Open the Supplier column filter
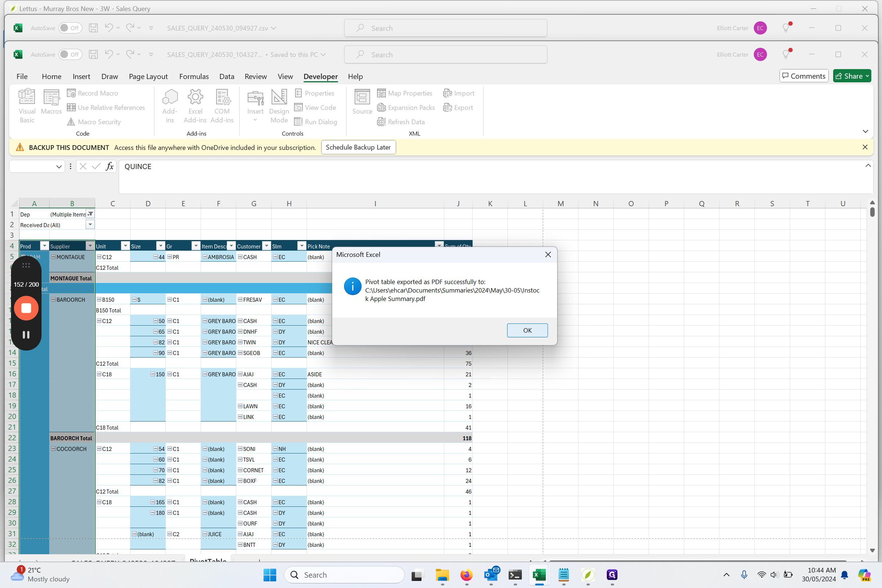 90,245
